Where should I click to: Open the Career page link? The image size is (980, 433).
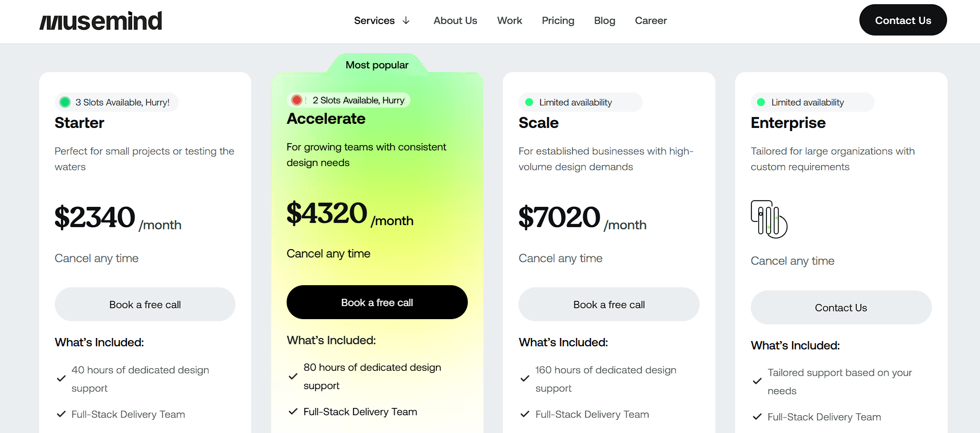[651, 21]
